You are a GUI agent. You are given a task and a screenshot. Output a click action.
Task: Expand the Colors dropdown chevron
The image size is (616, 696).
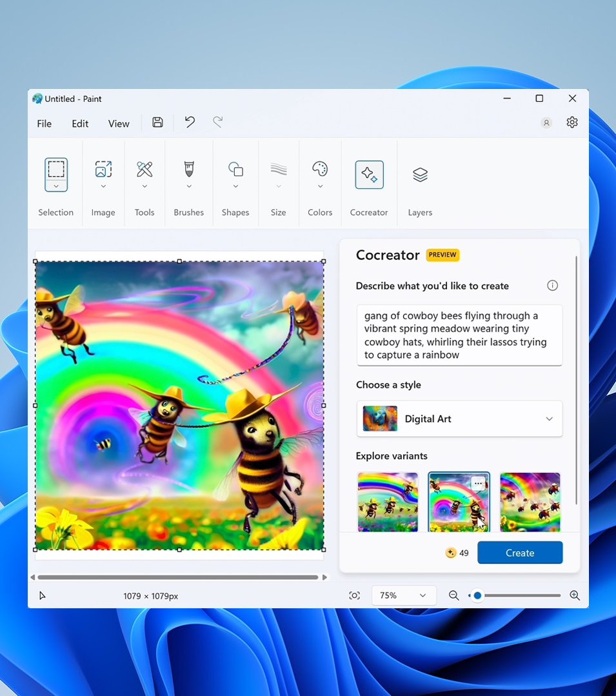[x=320, y=186]
